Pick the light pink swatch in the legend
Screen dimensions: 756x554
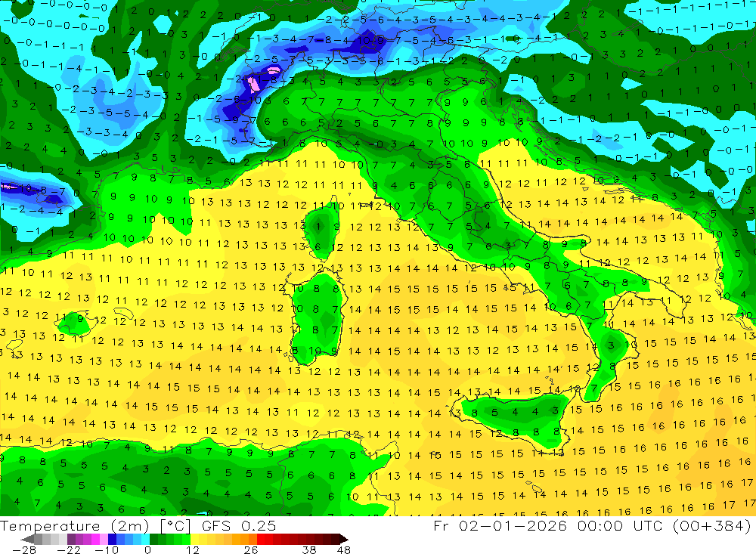(104, 539)
